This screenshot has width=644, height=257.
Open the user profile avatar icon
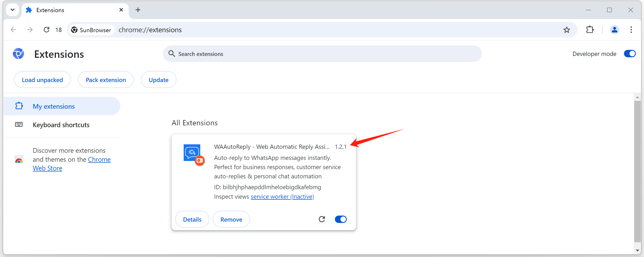(x=614, y=30)
